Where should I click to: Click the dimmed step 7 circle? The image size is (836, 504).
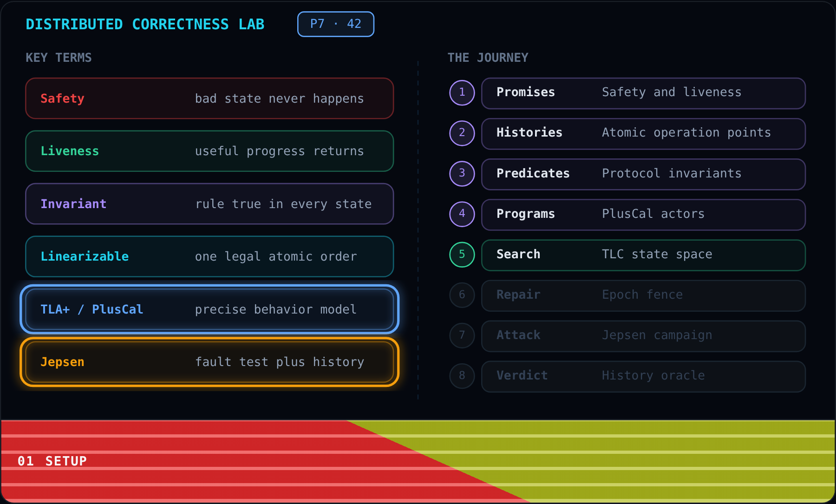[462, 335]
